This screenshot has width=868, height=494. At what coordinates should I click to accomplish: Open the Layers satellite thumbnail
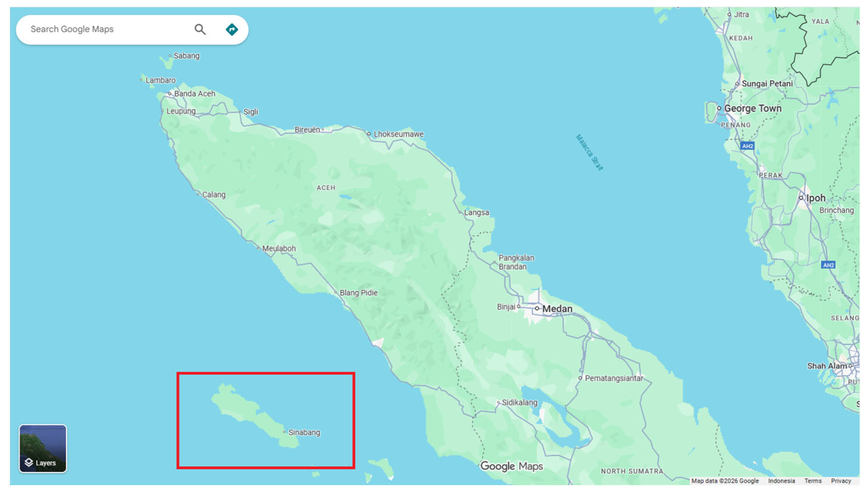click(43, 448)
